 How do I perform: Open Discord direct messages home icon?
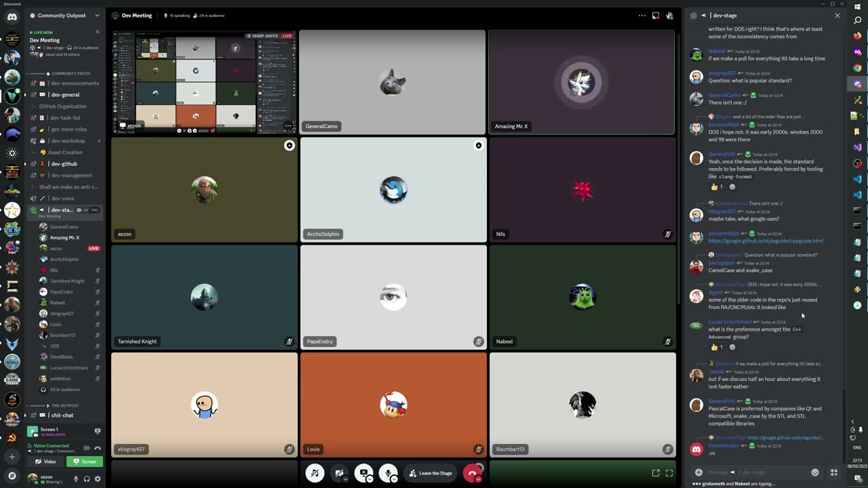(x=12, y=17)
